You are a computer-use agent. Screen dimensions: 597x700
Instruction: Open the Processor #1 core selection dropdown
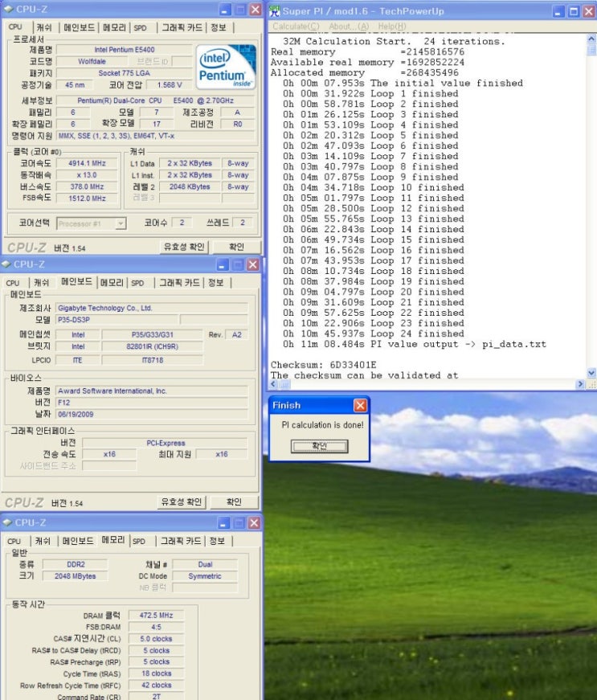(121, 223)
